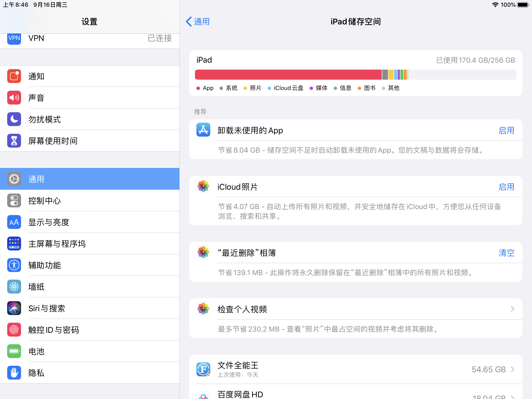The image size is (532, 399).
Task: Tap the Touch ID fingerprint icon
Action: coord(14,330)
